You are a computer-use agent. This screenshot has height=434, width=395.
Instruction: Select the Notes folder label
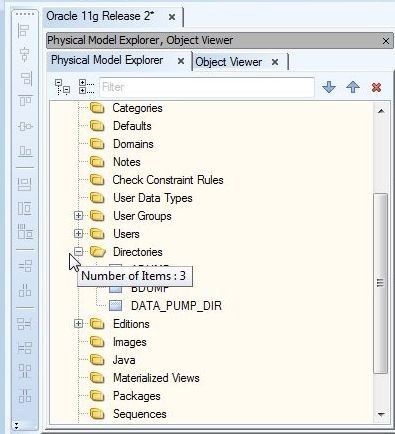(x=127, y=162)
